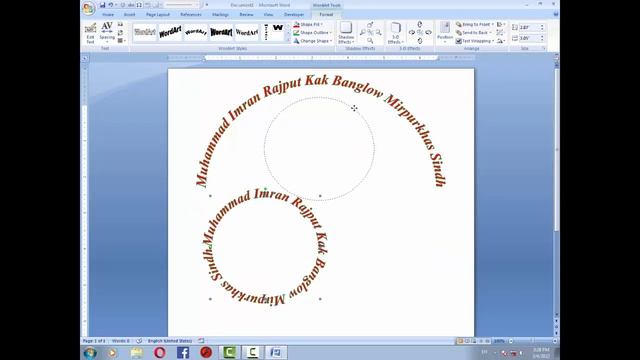Image resolution: width=640 pixels, height=360 pixels.
Task: Save the document from Quick Access toolbar
Action: 102,5
